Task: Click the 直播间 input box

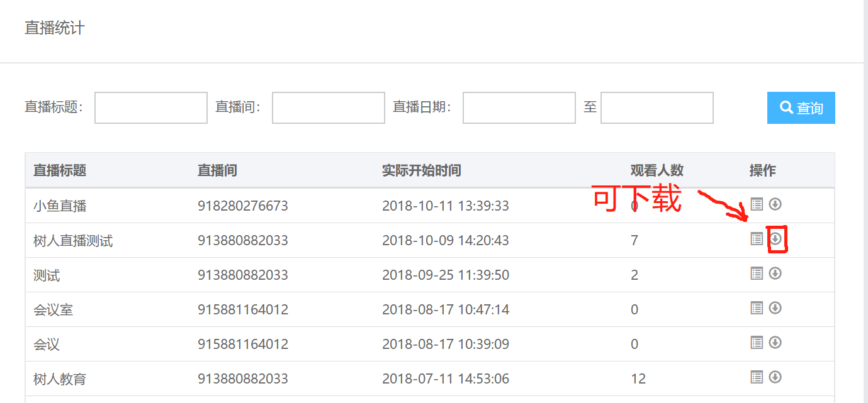Action: (x=328, y=108)
